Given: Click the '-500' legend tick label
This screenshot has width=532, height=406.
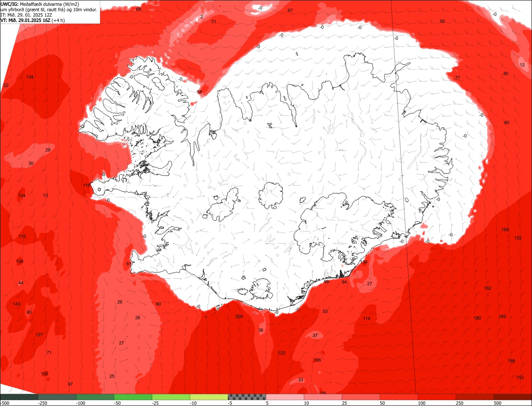Looking at the screenshot, I should (x=5, y=403).
